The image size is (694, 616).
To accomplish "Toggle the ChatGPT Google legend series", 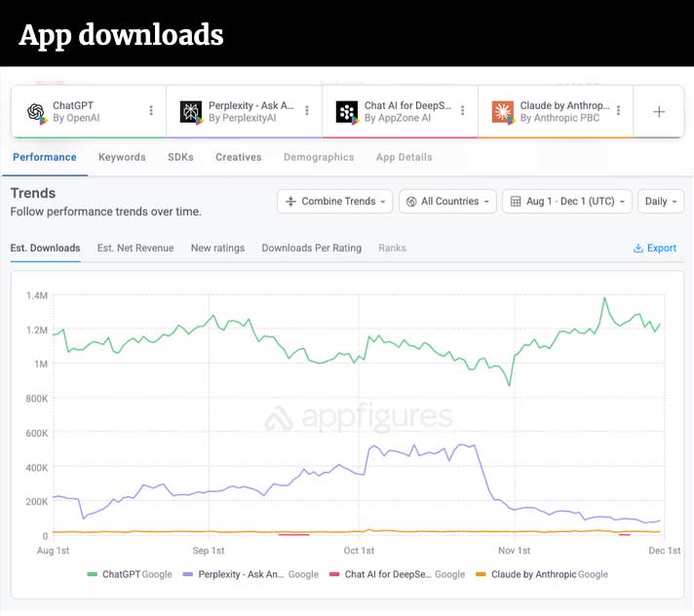I will 130,574.
